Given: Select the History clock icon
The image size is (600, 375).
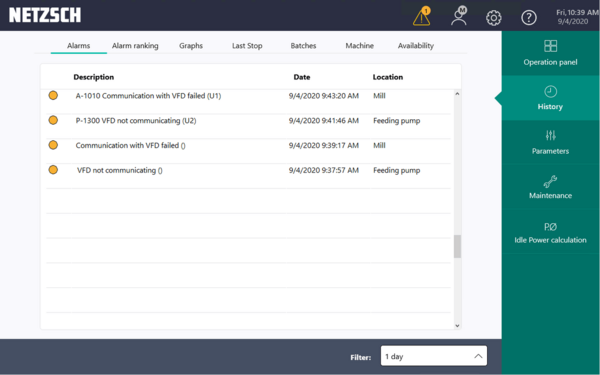Looking at the screenshot, I should pyautogui.click(x=550, y=91).
